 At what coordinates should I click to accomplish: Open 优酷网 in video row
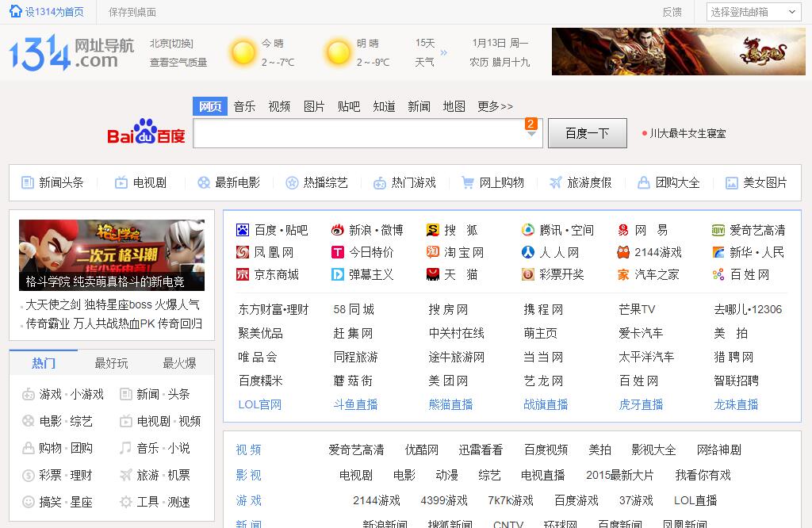click(x=422, y=450)
